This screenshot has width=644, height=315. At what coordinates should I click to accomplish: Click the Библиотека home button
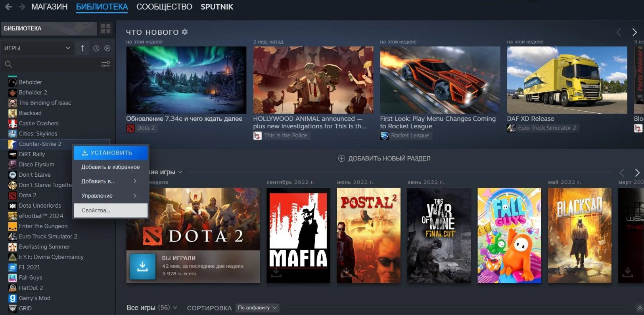49,29
